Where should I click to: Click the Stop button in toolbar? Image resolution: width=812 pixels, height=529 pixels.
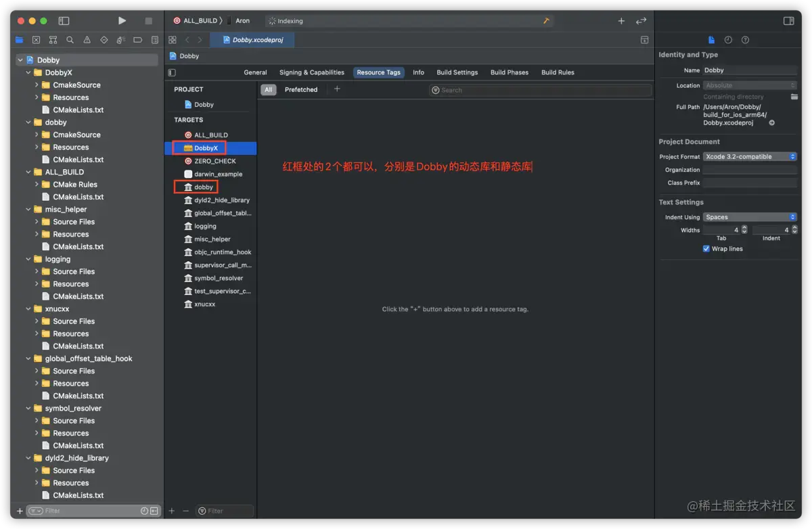coord(149,21)
